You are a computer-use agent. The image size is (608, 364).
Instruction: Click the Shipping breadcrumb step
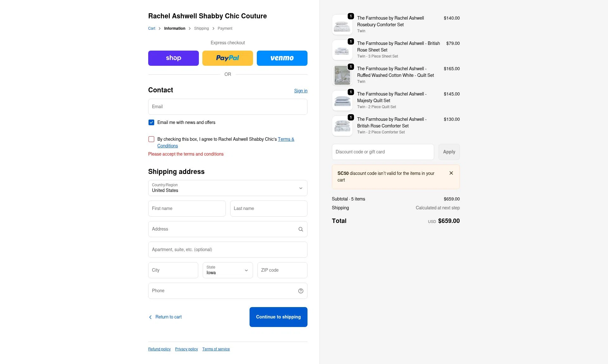201,28
